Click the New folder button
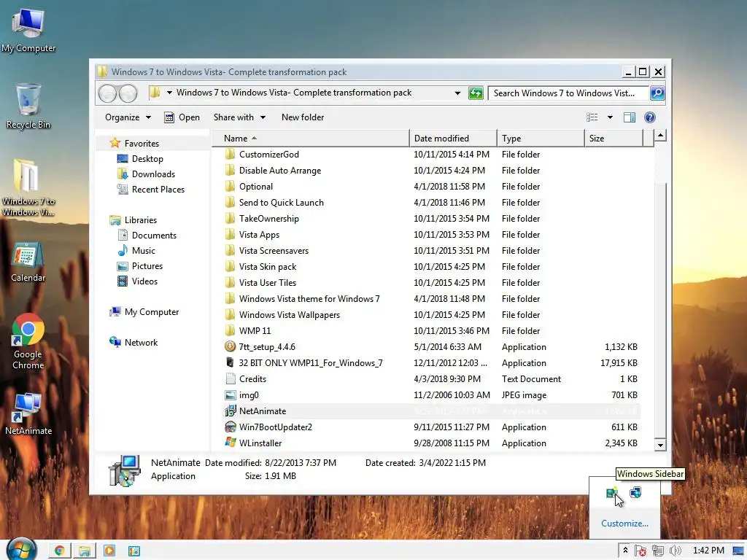Viewport: 747px width, 560px height. tap(303, 117)
